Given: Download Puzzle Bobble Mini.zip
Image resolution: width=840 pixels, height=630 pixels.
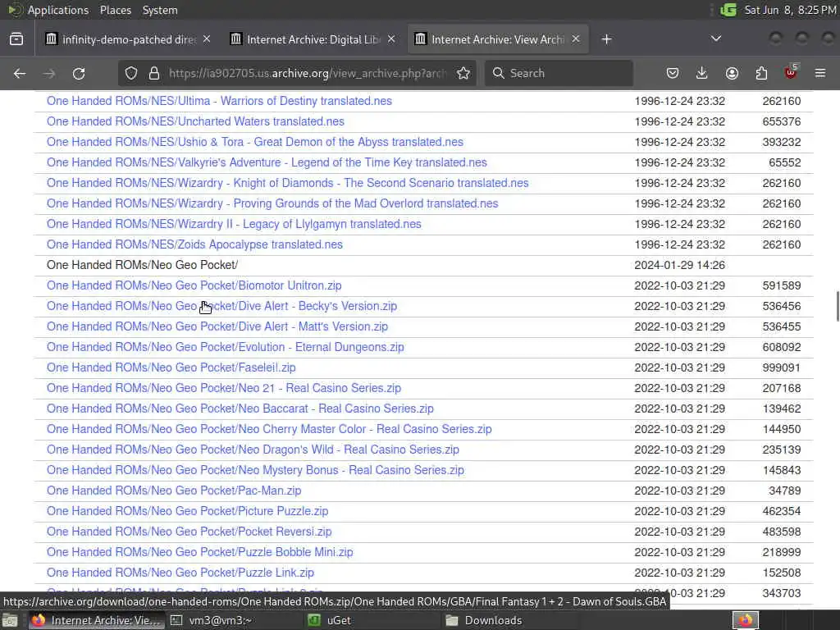Looking at the screenshot, I should (200, 552).
